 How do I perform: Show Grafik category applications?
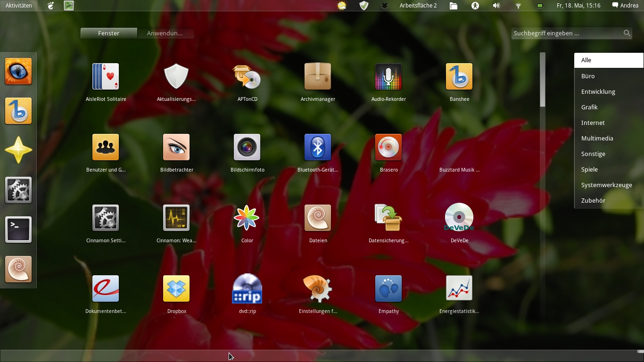pos(609,107)
